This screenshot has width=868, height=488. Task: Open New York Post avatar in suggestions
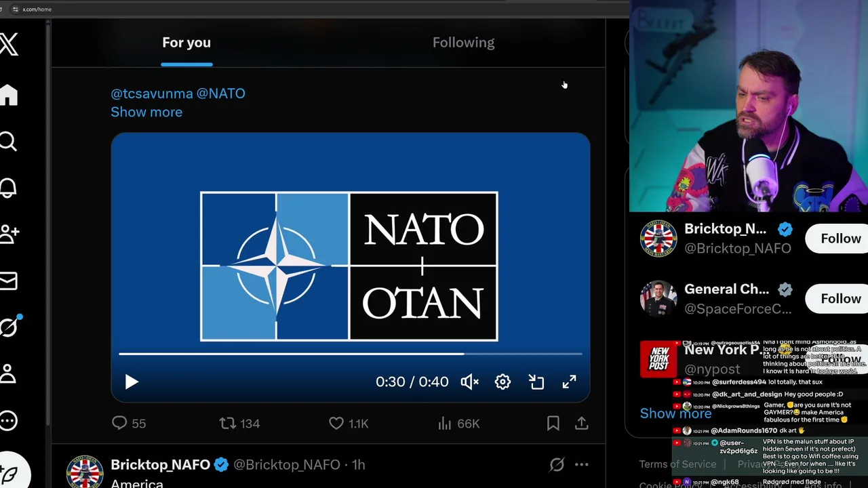coord(658,359)
